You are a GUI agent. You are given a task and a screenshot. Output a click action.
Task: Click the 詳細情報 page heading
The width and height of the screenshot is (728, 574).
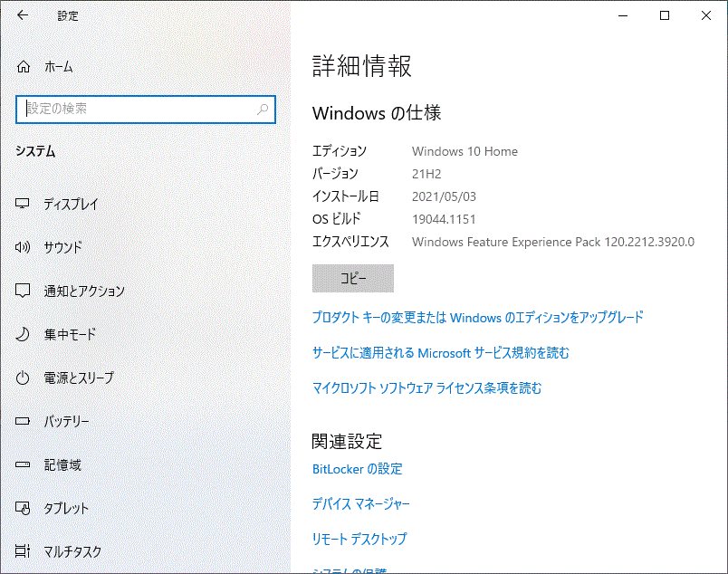pyautogui.click(x=361, y=66)
